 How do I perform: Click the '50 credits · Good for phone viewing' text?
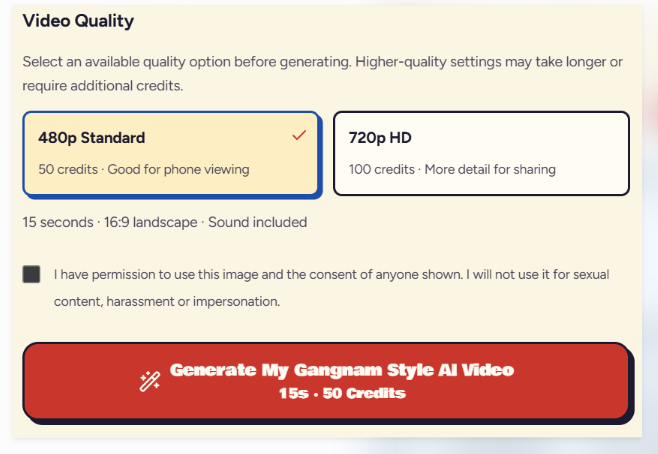coord(144,169)
